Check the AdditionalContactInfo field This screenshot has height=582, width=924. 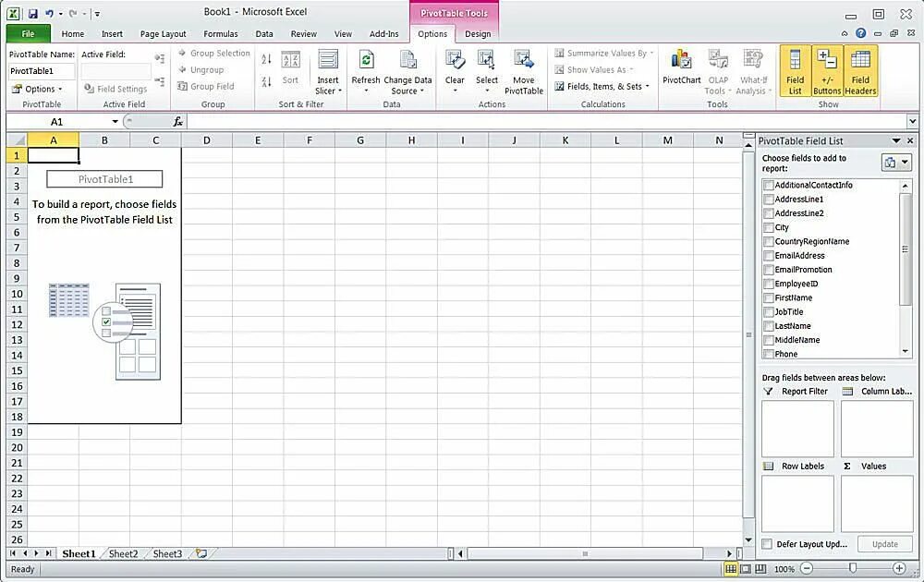point(769,186)
